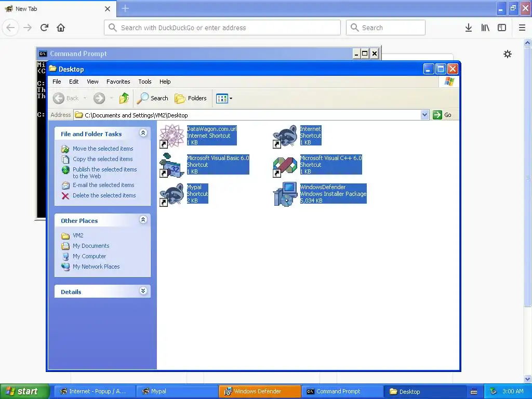The image size is (532, 399).
Task: Open My Network Places link
Action: click(96, 267)
